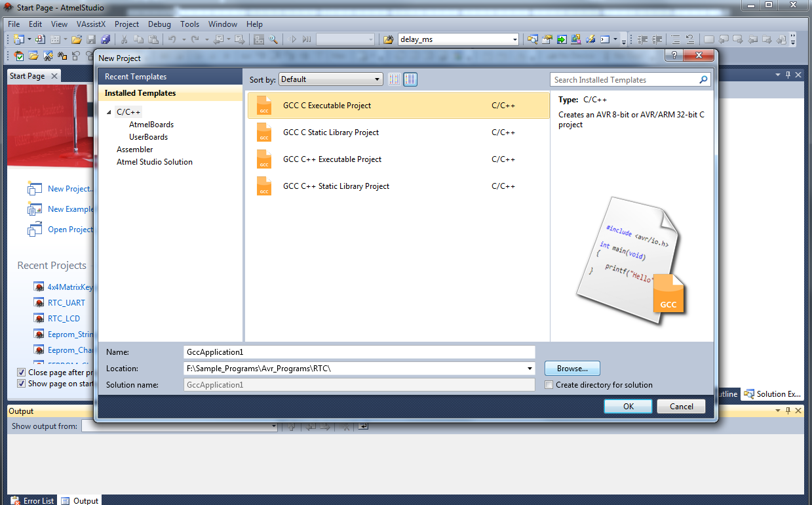Click the green arrow toolbar icon
This screenshot has height=505, width=812.
click(x=562, y=39)
